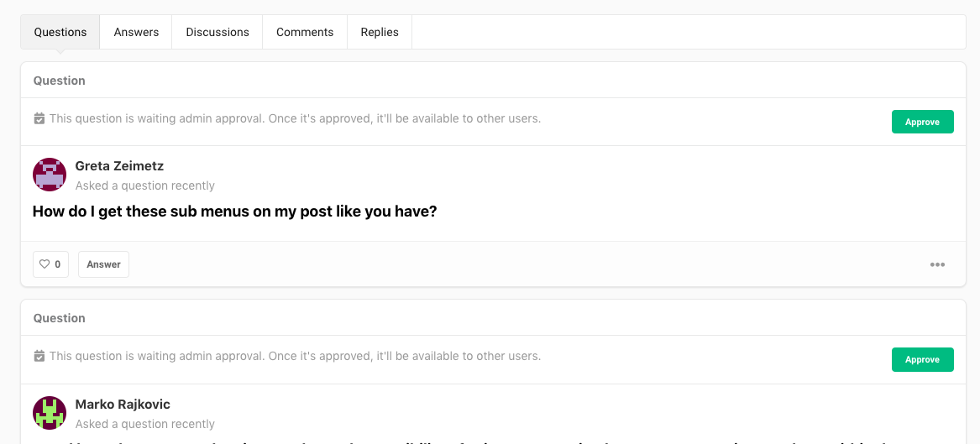Open Greta Zeimetz profile name link
This screenshot has width=980, height=444.
[x=119, y=166]
